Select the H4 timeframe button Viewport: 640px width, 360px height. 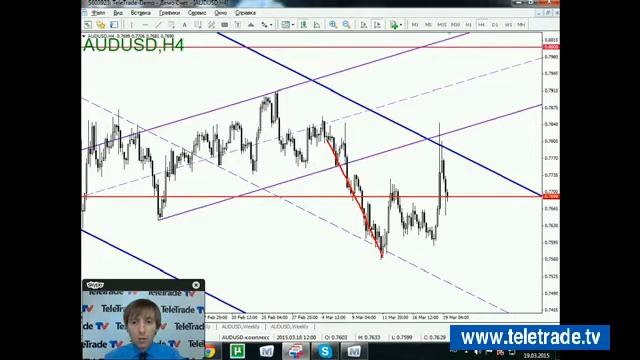(482, 25)
